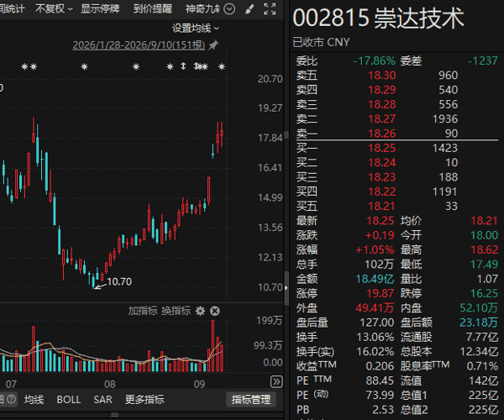Click the panel collapse arrow on divider
This screenshot has width=504, height=420.
coord(286,288)
